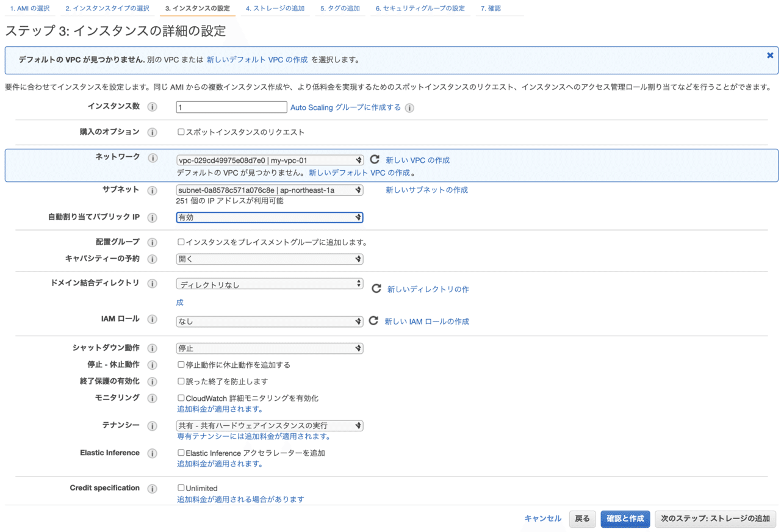Refresh the IAM role list
Viewport: 781px width, 532px height.
[374, 321]
